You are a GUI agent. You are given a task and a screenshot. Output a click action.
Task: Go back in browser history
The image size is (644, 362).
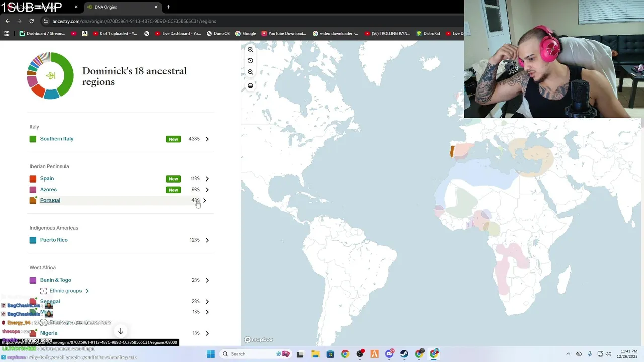point(7,21)
